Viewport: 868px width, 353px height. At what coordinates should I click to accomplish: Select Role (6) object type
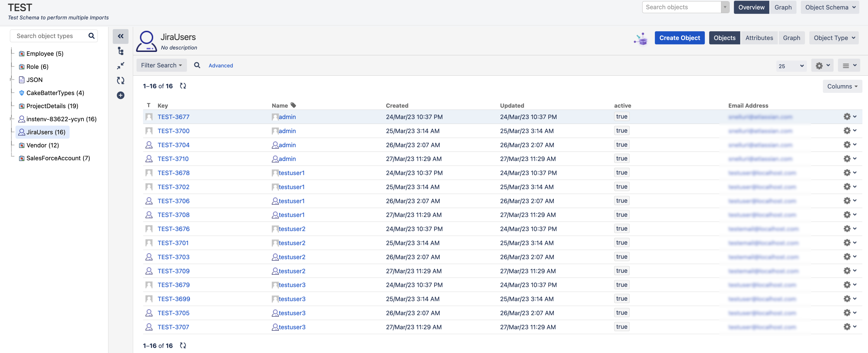point(37,67)
